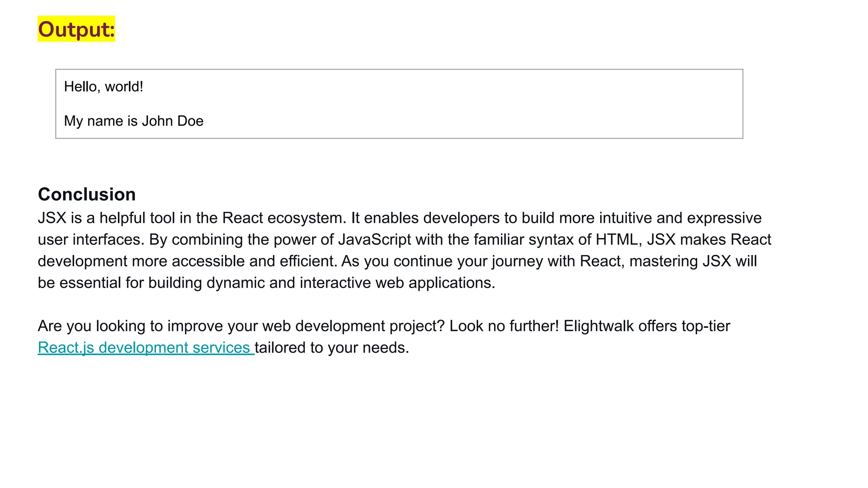Select the word JavaScript in the conclusion

pyautogui.click(x=375, y=240)
